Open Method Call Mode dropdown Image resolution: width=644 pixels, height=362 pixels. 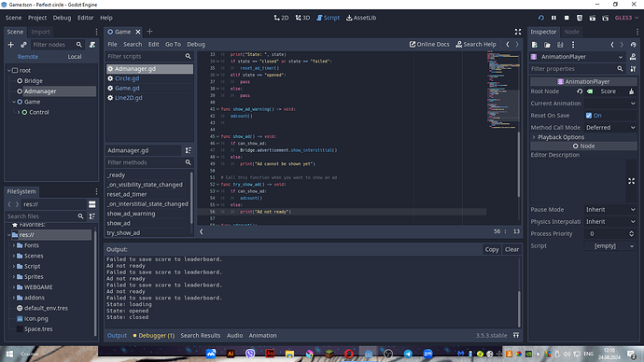coord(610,128)
